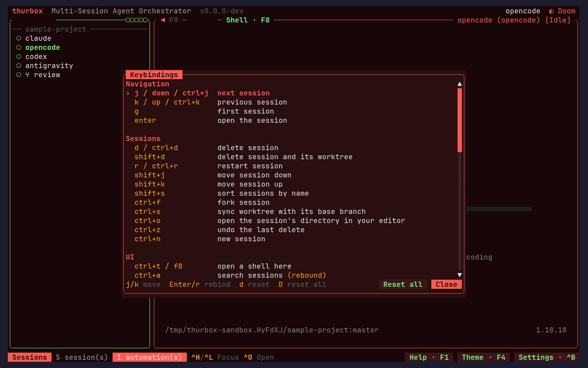
Task: Select 'undo the last delete' row
Action: 291,230
